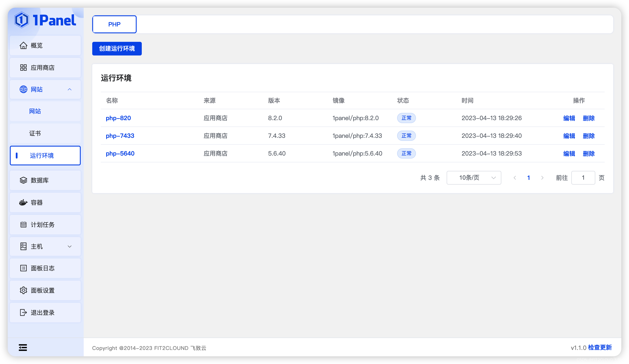Select 证书 in the sidebar menu
The height and width of the screenshot is (364, 629).
35,133
